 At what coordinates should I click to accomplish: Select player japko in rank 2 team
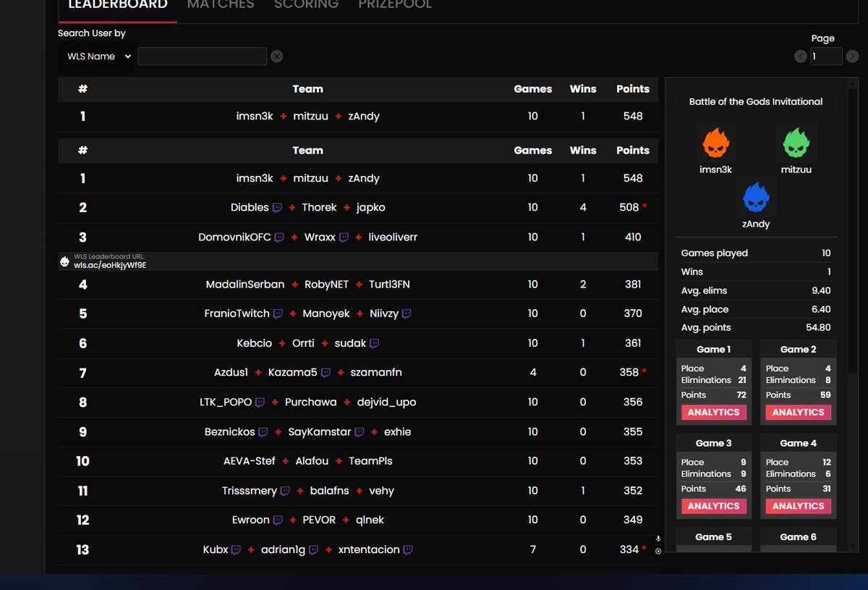[x=370, y=208]
